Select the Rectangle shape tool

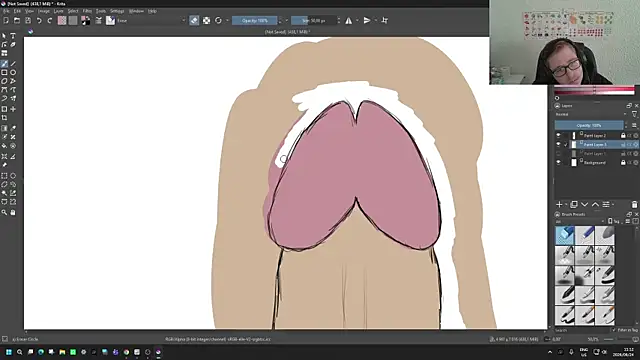(x=4, y=73)
